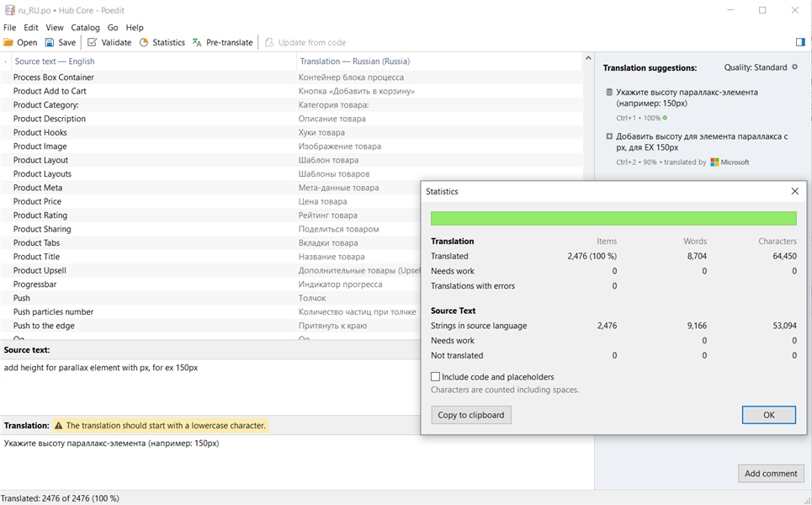Open the Catalog menu
The height and width of the screenshot is (505, 812).
point(85,28)
